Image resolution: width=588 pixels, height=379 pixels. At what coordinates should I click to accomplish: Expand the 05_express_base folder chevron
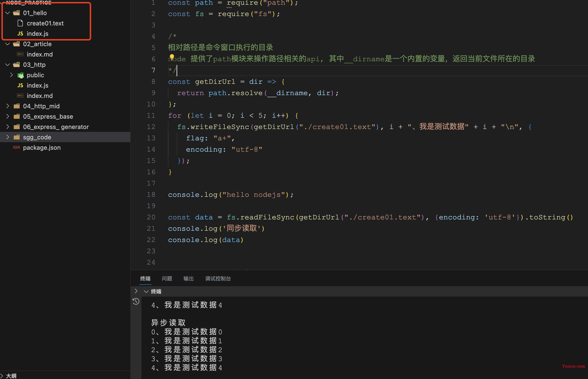[8, 116]
